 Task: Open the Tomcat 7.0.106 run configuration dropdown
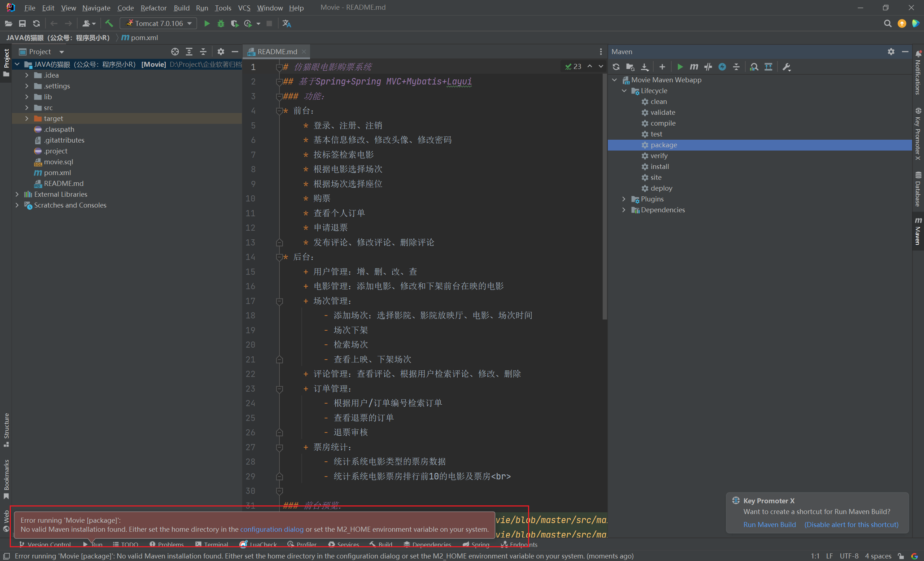[158, 23]
